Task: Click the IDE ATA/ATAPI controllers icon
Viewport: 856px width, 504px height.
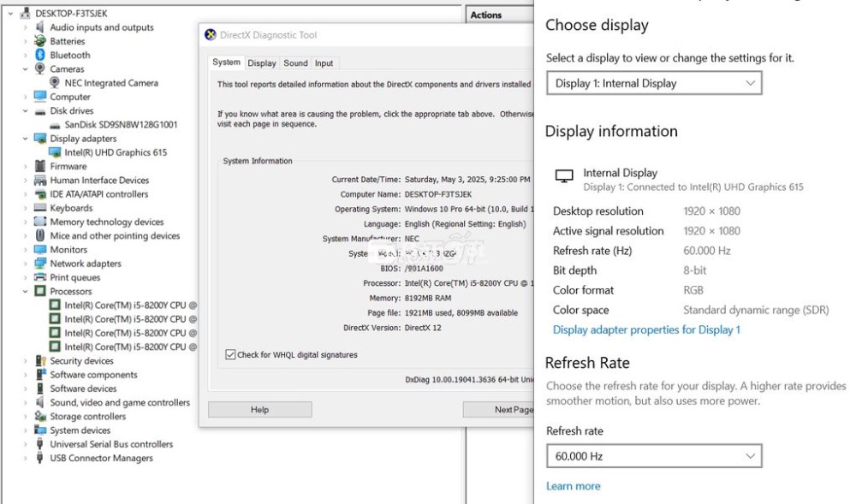Action: [x=40, y=194]
